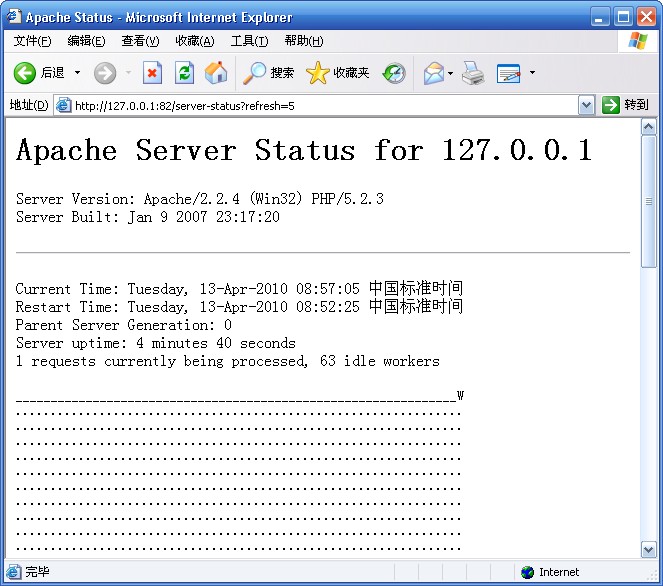
Task: Click the Refresh page icon
Action: [x=184, y=73]
